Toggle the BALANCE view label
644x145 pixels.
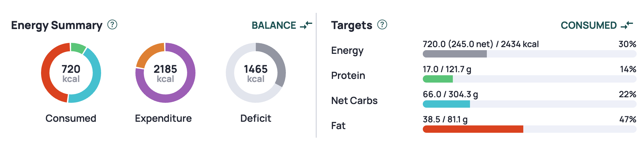point(274,25)
